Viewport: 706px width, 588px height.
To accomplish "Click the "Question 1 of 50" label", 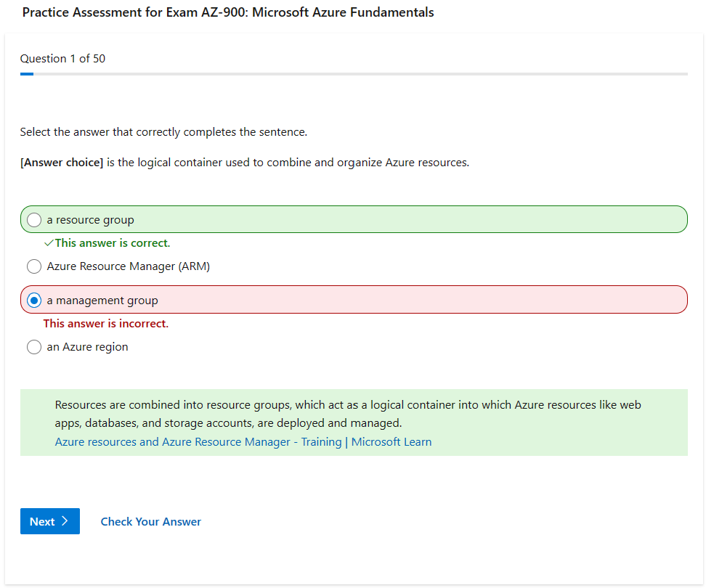I will 62,59.
